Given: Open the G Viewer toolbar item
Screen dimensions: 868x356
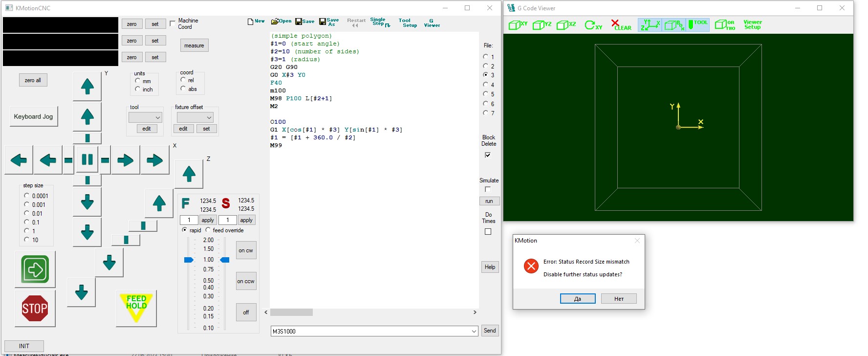Looking at the screenshot, I should 432,23.
